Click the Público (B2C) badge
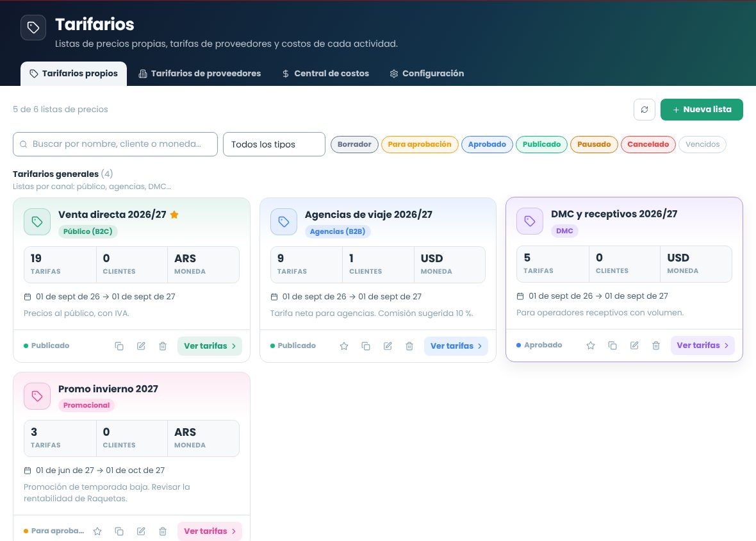 [88, 231]
